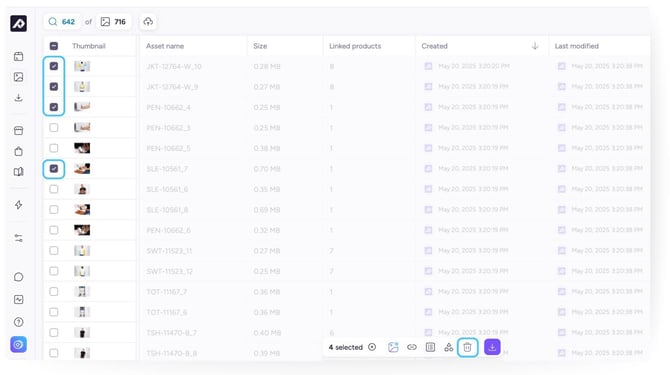The width and height of the screenshot is (670, 375).
Task: Click the PEN-10662_6 asset name
Action: [x=168, y=230]
